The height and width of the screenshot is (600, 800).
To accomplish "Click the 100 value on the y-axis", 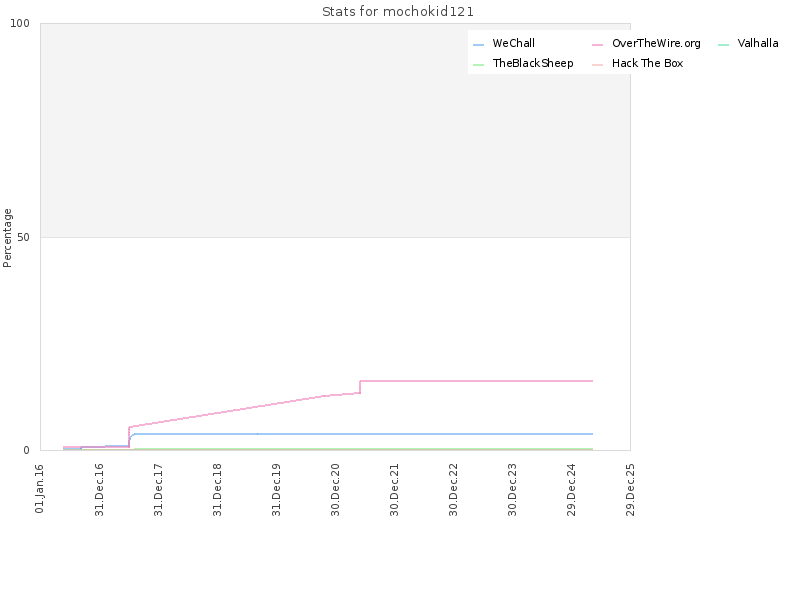I will (20, 23).
